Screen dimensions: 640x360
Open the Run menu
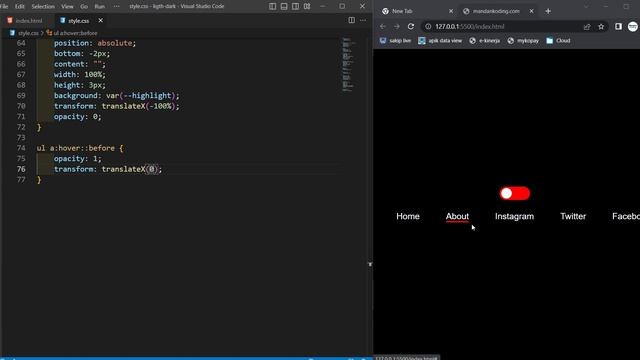coord(99,6)
